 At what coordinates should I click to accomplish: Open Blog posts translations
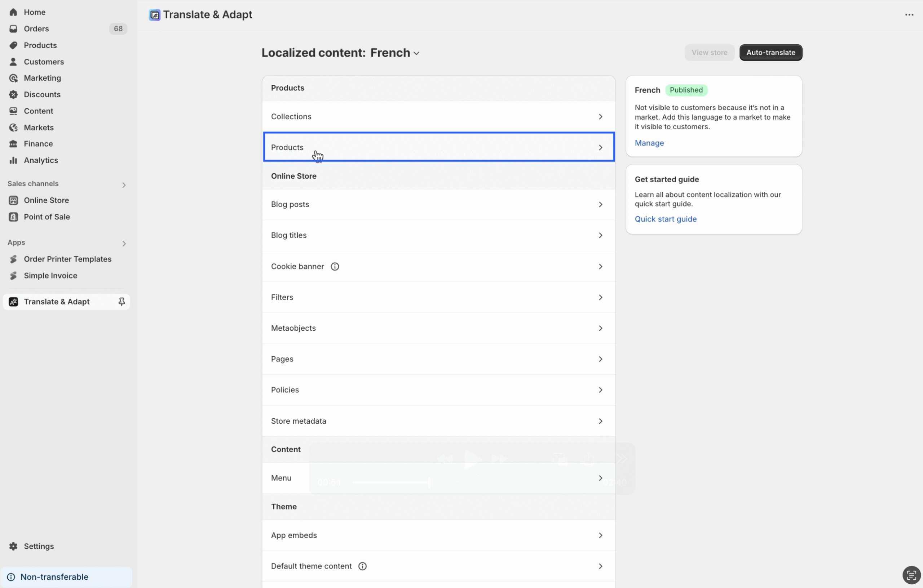tap(438, 205)
